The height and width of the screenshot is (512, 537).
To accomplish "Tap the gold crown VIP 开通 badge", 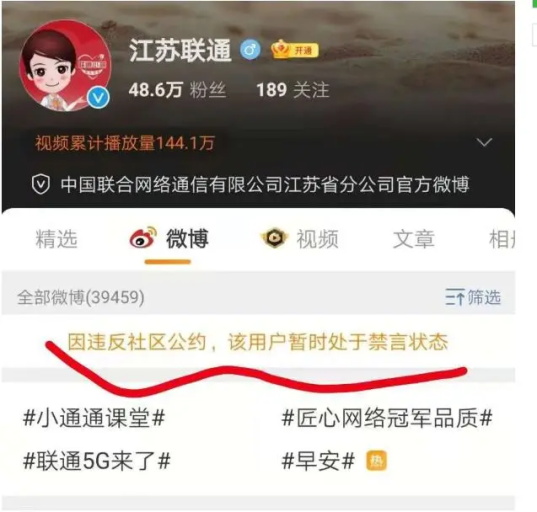I will (295, 50).
